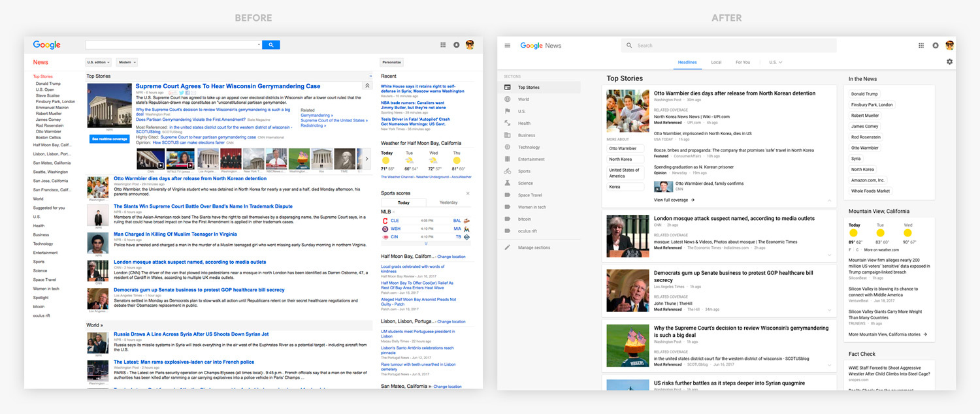Click See realtime coverage
The image size is (980, 414).
[108, 140]
